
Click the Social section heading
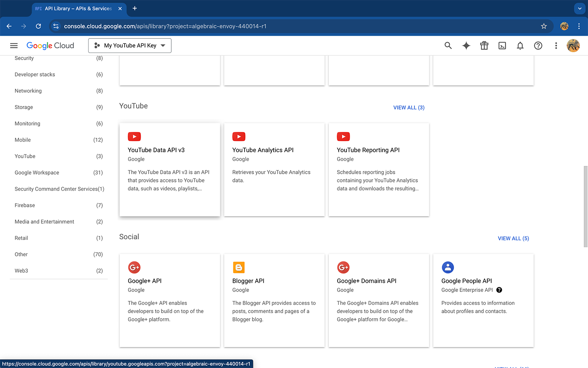(129, 237)
